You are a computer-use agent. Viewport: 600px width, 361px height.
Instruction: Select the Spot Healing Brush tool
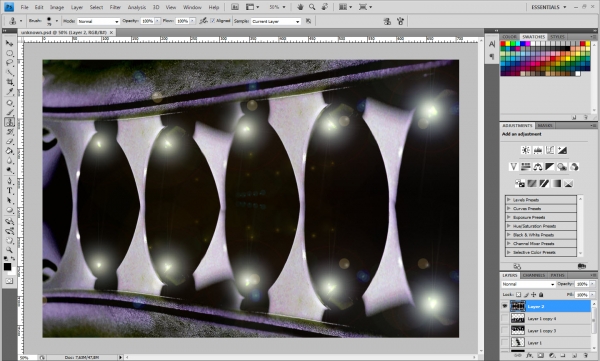(9, 103)
